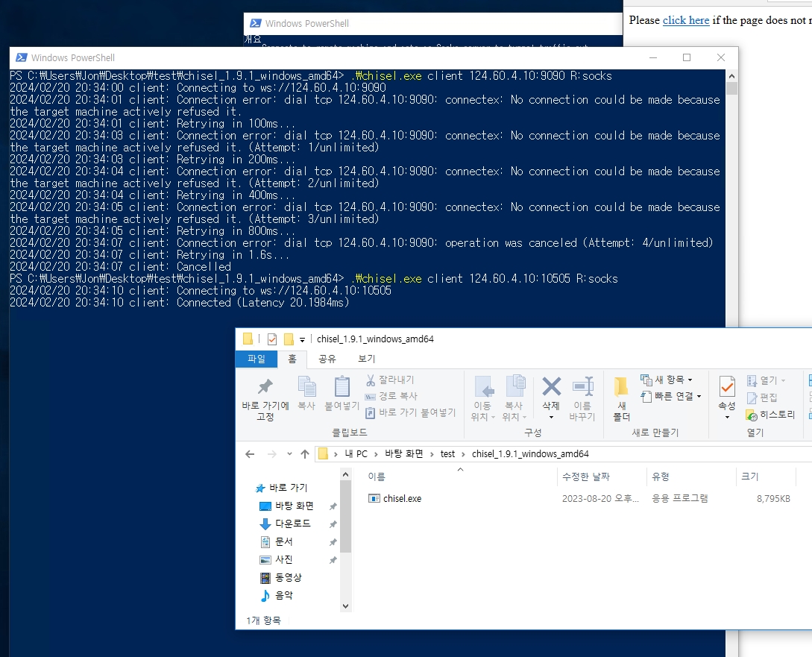The image size is (812, 657).
Task: Select 다운로드 (Downloads) in the navigation pane
Action: point(292,524)
